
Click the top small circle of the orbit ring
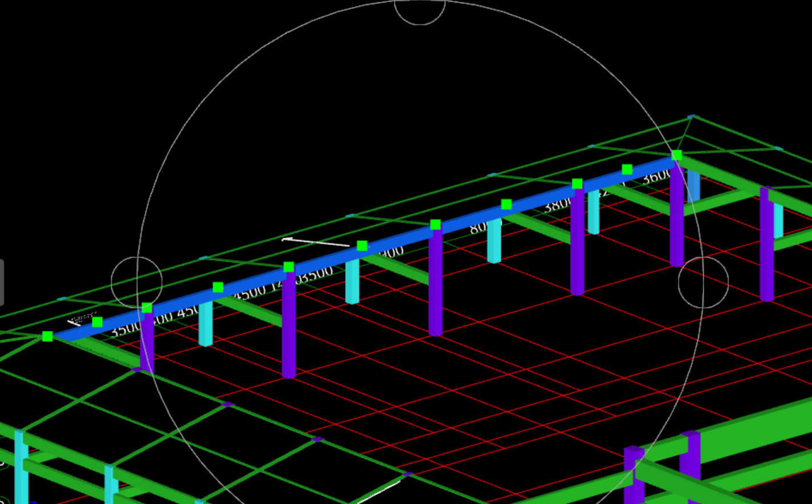click(x=420, y=11)
